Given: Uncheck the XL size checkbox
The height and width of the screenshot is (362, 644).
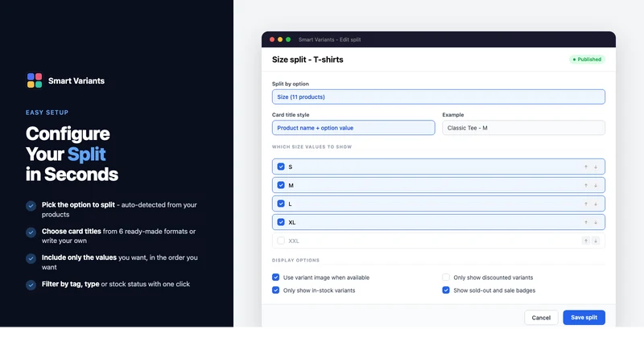Looking at the screenshot, I should (281, 222).
